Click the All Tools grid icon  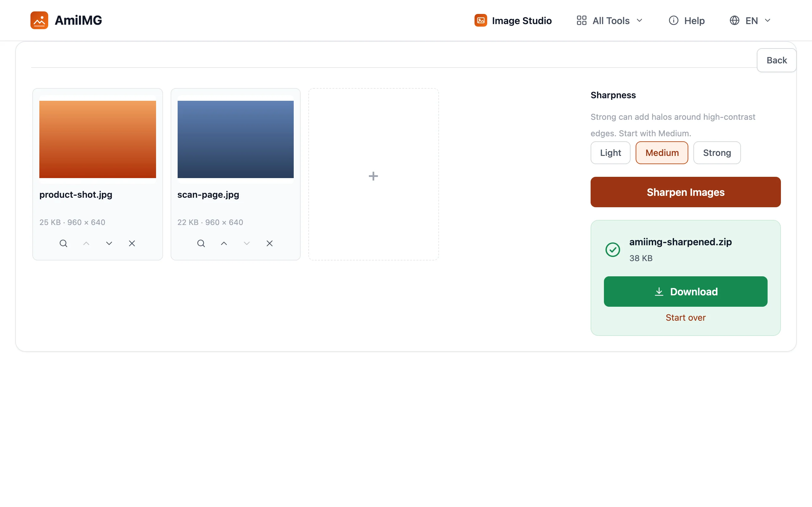(x=581, y=21)
